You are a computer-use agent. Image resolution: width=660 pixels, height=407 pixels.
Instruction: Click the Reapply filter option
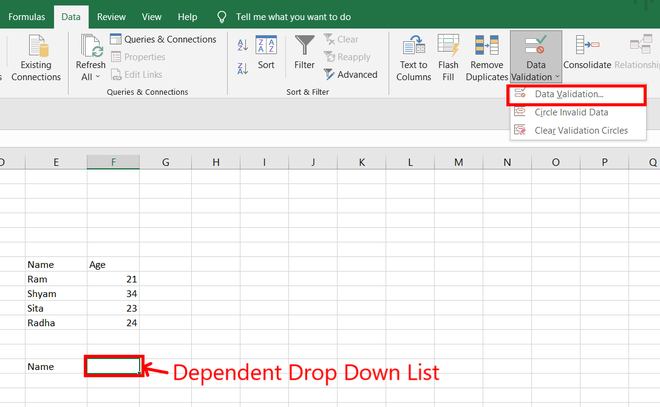coord(347,57)
